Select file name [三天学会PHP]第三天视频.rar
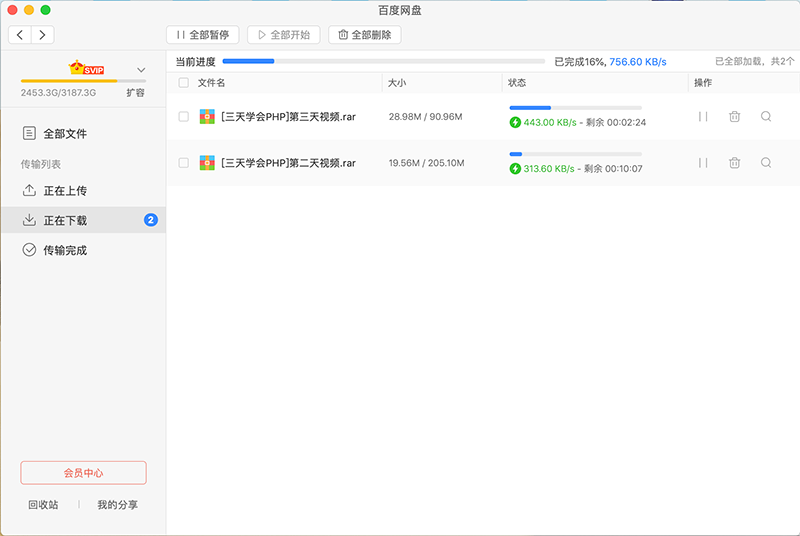This screenshot has height=536, width=800. [x=288, y=117]
